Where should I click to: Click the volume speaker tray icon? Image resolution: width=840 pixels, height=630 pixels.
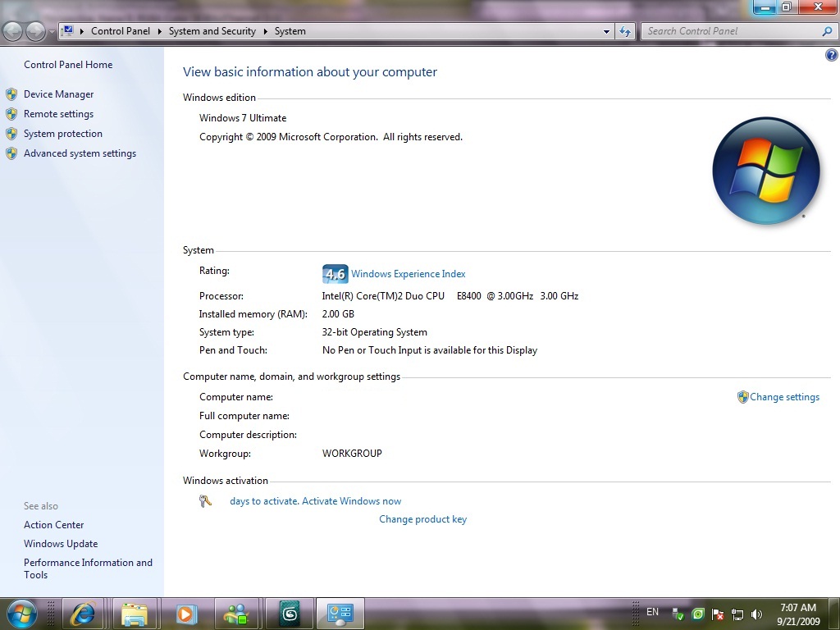point(756,614)
